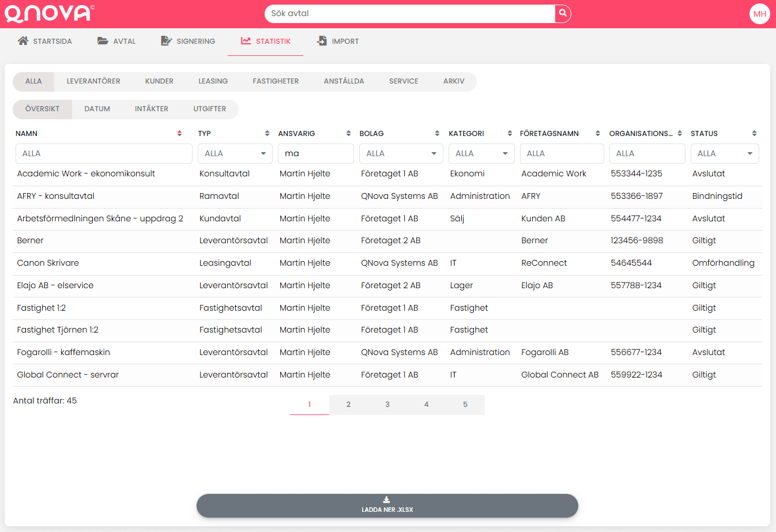Open 'Arbetsförmedlingen Skåne - uppdrag 2' row
Viewport: 776px width, 532px height.
pos(387,219)
